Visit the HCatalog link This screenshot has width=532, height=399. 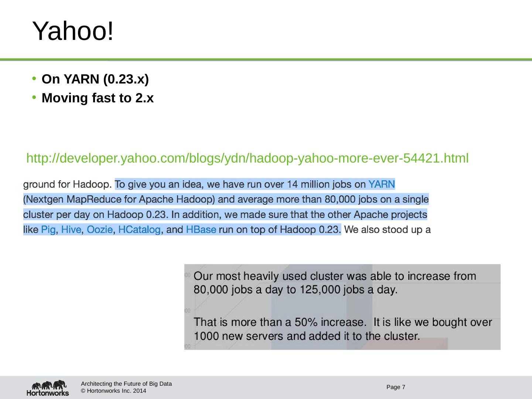[x=139, y=230]
